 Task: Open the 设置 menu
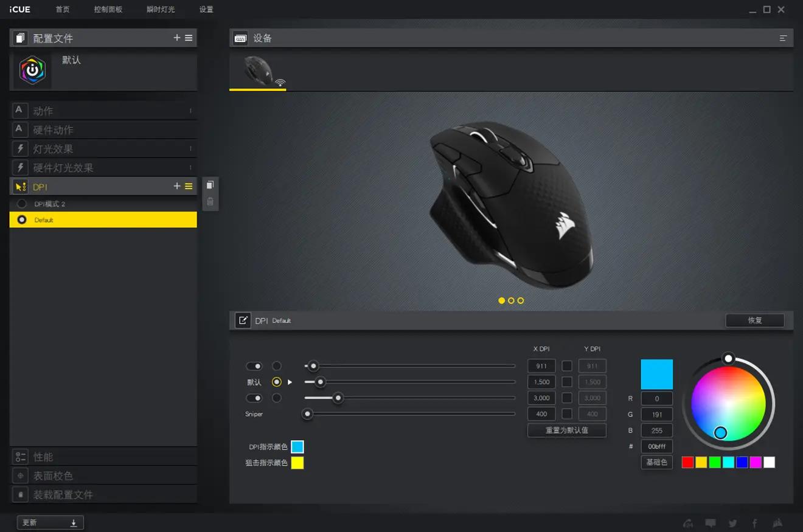coord(206,10)
